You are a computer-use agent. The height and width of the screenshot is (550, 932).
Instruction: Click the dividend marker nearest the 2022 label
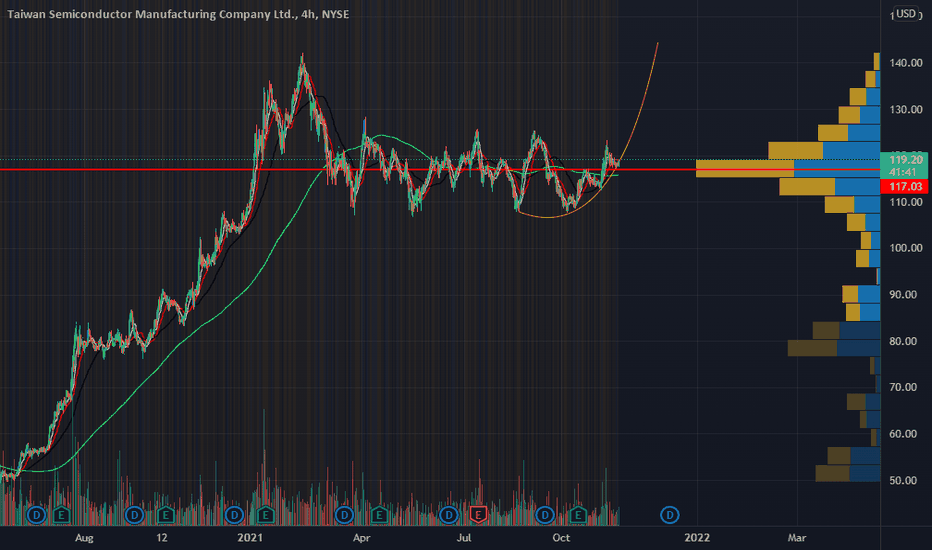click(669, 515)
